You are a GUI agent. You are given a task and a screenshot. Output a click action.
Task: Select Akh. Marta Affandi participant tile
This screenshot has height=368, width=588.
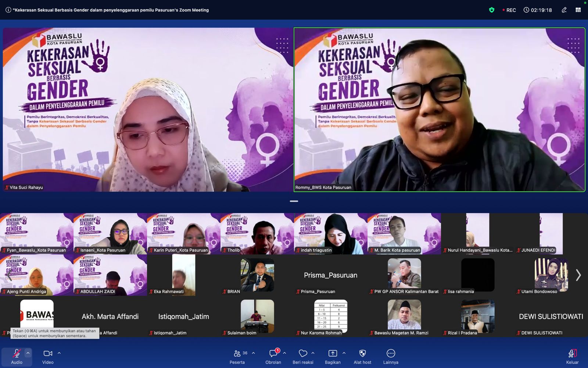pos(110,316)
